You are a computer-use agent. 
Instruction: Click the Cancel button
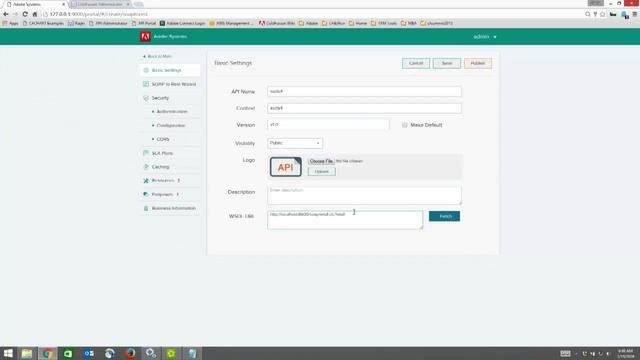pos(416,63)
